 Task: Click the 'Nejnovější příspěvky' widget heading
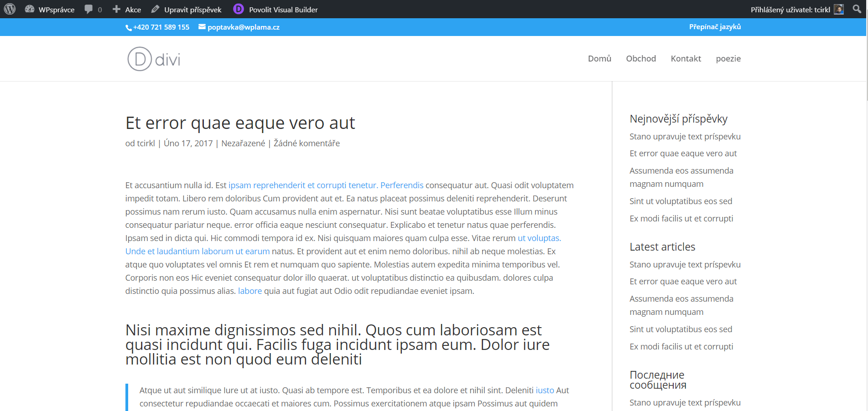(x=678, y=119)
